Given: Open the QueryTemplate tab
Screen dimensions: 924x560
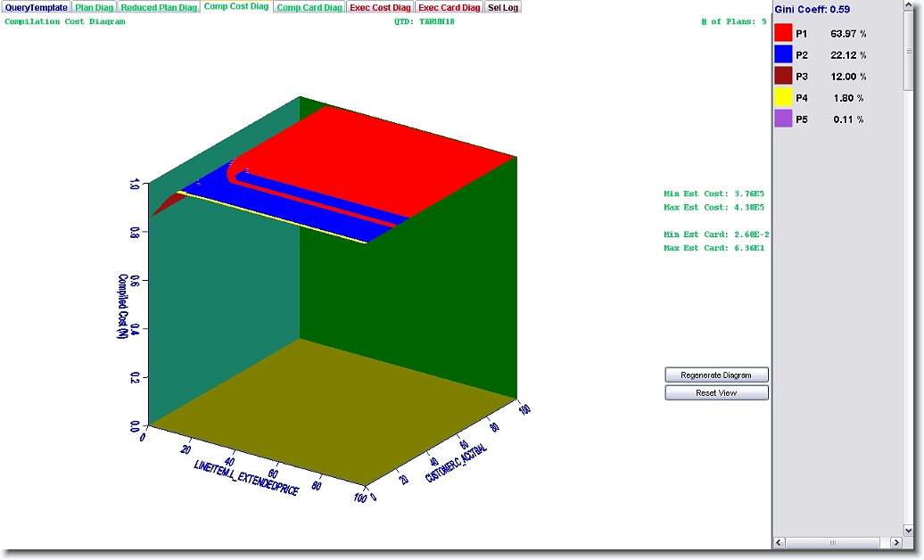Looking at the screenshot, I should [x=36, y=7].
